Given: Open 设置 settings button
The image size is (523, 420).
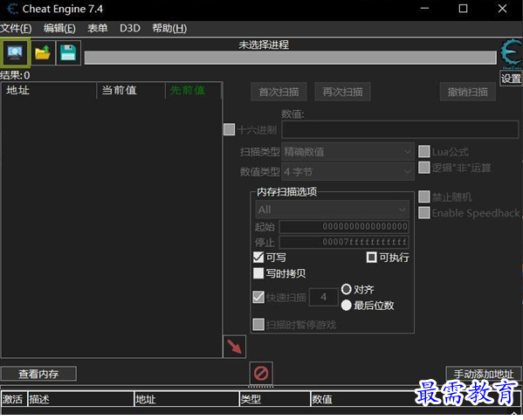Looking at the screenshot, I should [x=511, y=79].
